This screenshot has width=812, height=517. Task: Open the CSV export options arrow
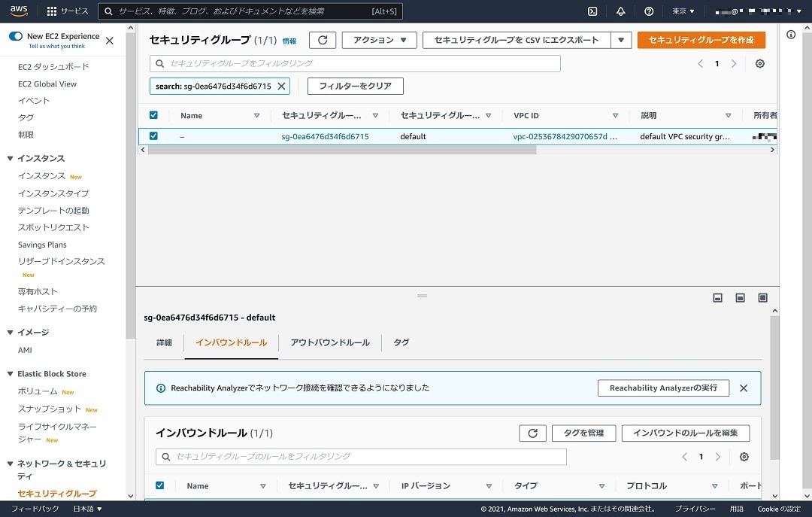pos(621,40)
